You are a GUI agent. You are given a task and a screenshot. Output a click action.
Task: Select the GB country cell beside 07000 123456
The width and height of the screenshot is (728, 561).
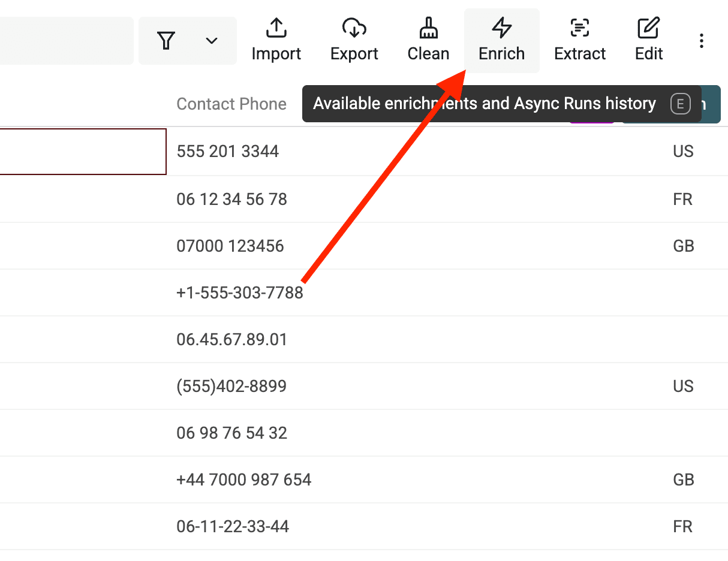(x=683, y=246)
